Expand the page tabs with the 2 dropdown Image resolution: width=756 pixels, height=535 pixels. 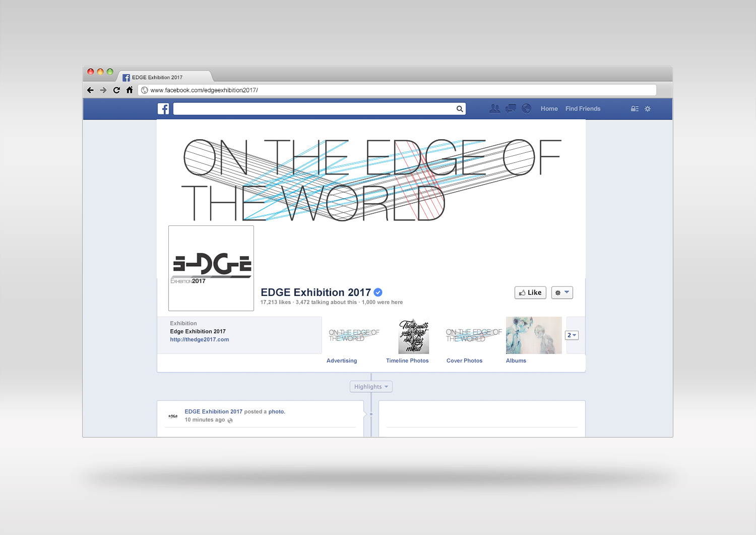pyautogui.click(x=572, y=335)
